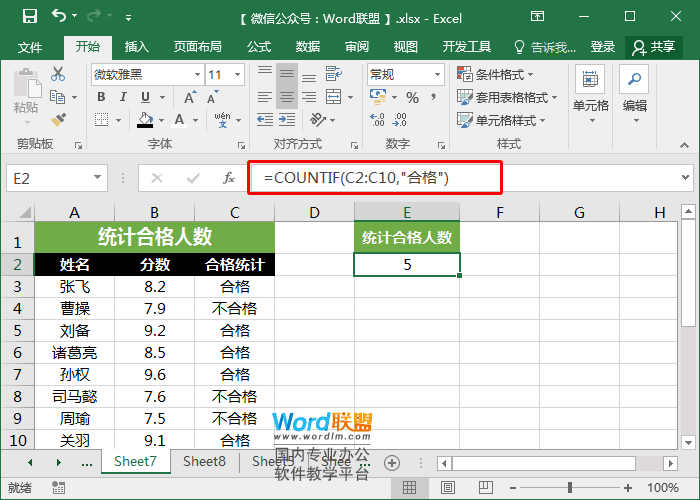Open the Sheet8 worksheet tab

tap(204, 462)
